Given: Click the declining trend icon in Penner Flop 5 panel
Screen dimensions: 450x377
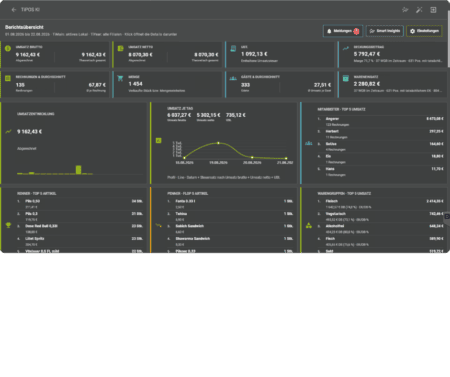Looking at the screenshot, I should click(x=159, y=225).
